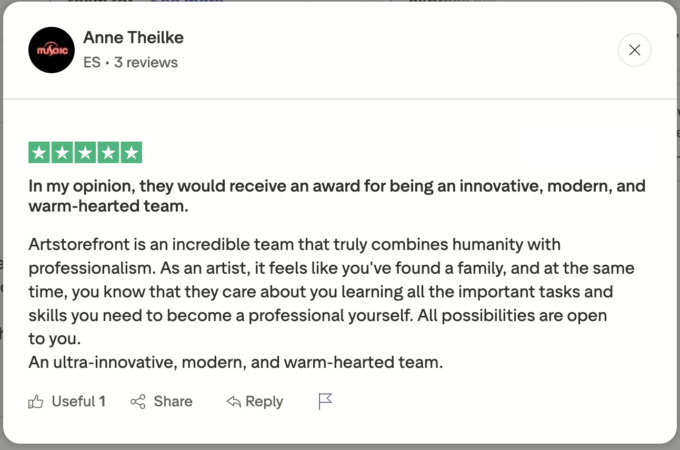Mark review with the Useful label
Screen dimensions: 680x450
click(x=73, y=401)
